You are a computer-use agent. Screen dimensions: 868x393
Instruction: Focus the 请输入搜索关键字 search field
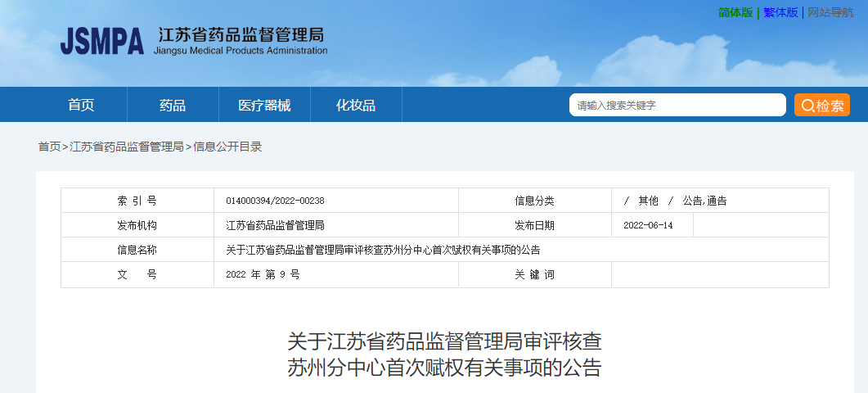677,105
